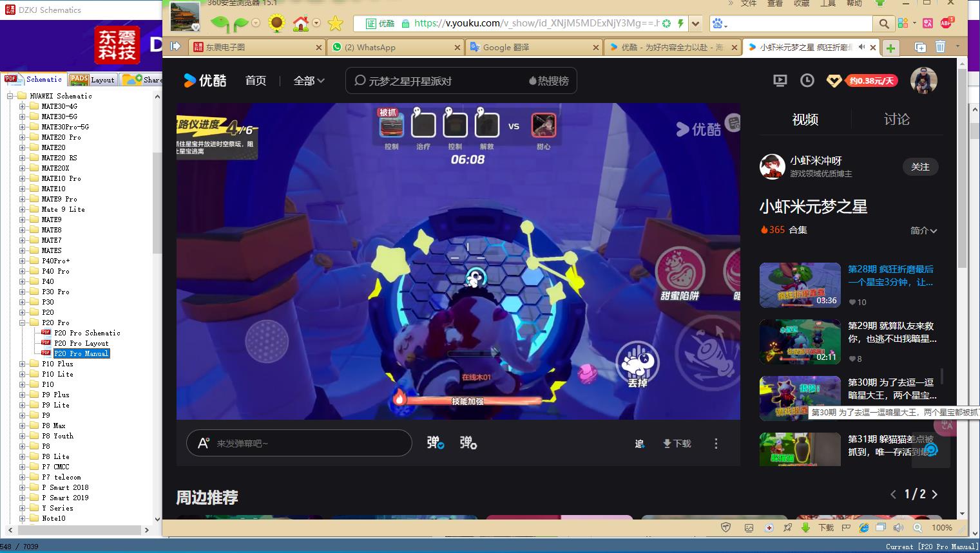Click the closed-tabs trash icon

940,46
